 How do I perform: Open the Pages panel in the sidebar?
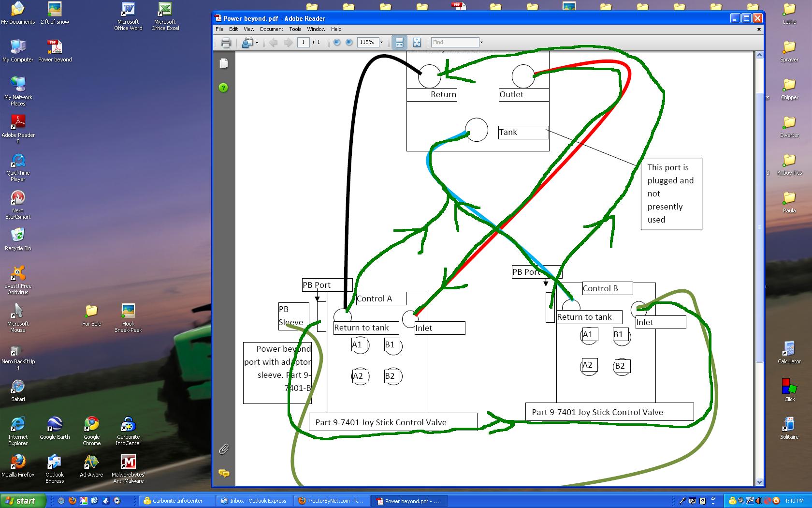pos(223,63)
